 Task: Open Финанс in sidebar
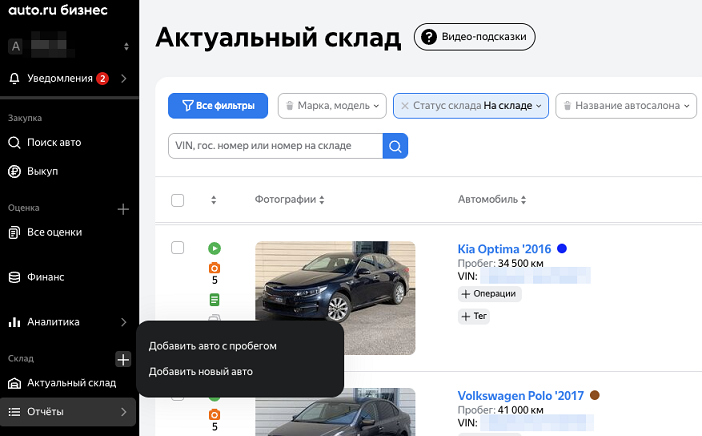click(46, 278)
